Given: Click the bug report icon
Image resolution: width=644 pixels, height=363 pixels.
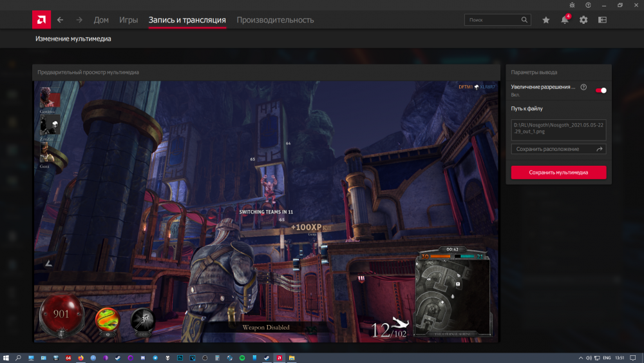Looking at the screenshot, I should [571, 5].
